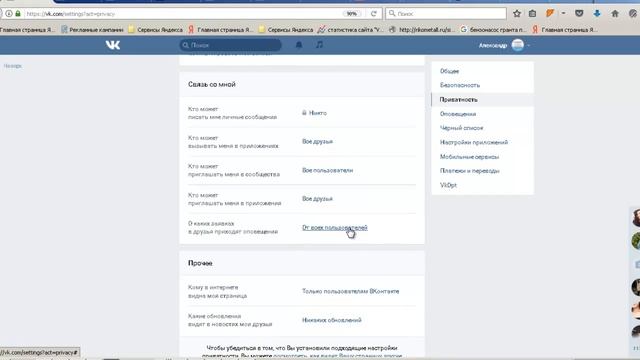Open downloads with the blue arrow icon
This screenshot has width=640, height=360.
tap(597, 13)
